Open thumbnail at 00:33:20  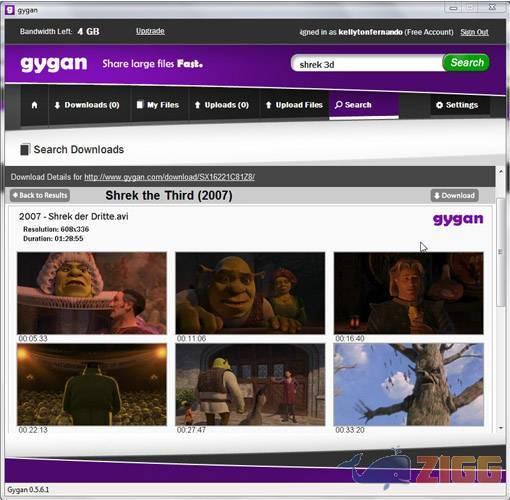point(409,384)
